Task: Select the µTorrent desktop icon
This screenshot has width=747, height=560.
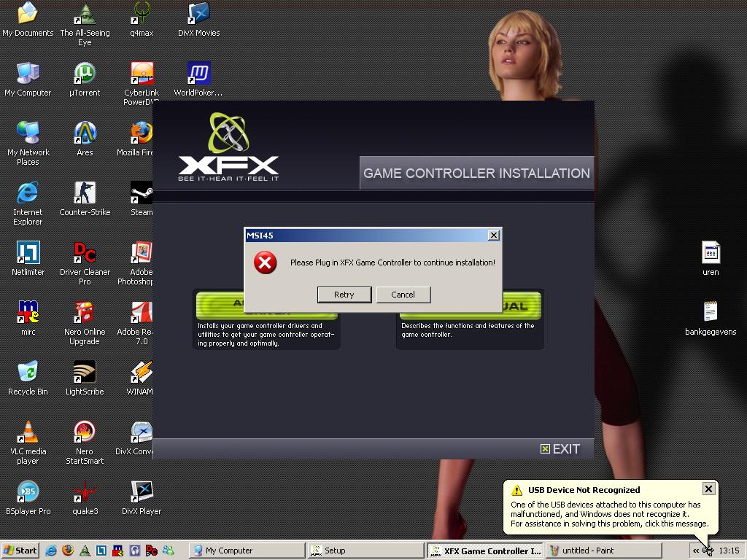Action: [x=85, y=74]
